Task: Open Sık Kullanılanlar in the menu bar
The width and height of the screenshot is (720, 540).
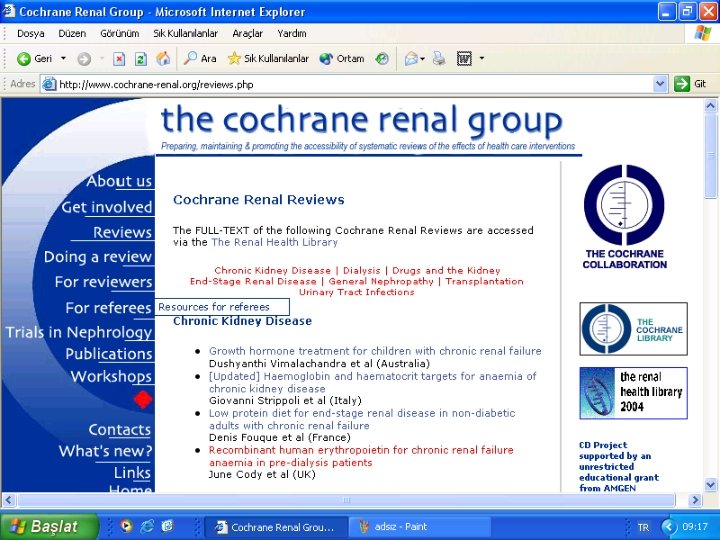Action: 186,34
